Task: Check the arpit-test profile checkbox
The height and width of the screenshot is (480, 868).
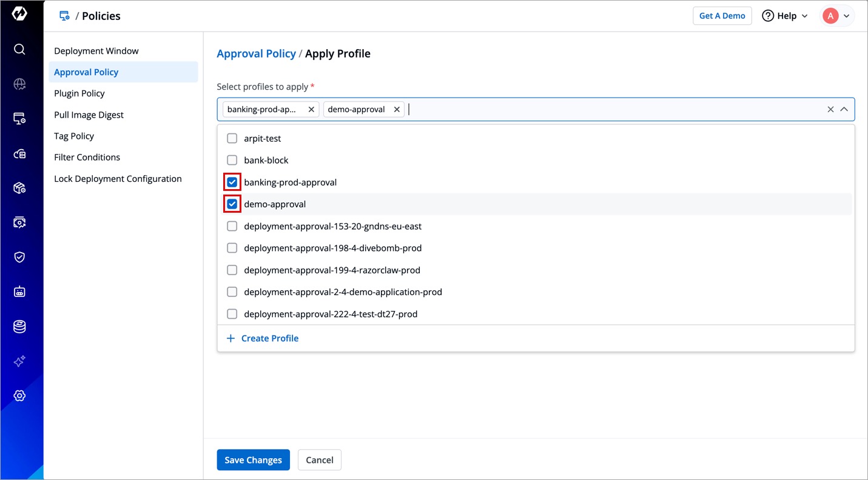Action: [x=232, y=139]
